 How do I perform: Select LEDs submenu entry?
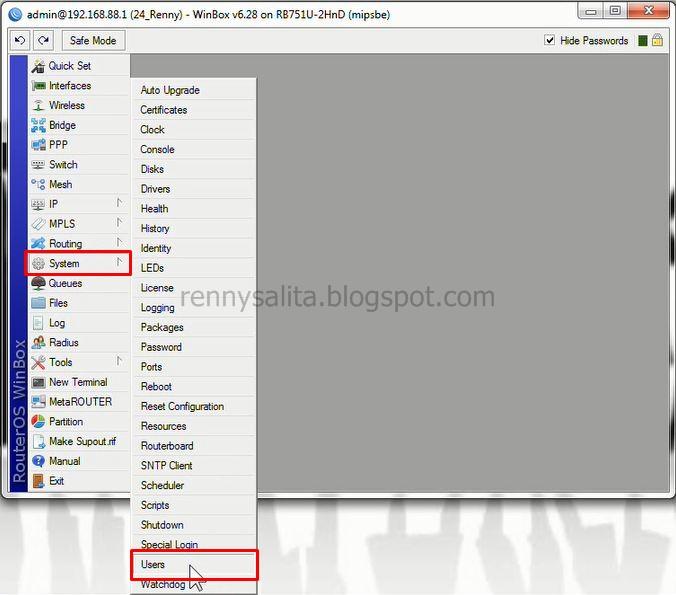(194, 268)
